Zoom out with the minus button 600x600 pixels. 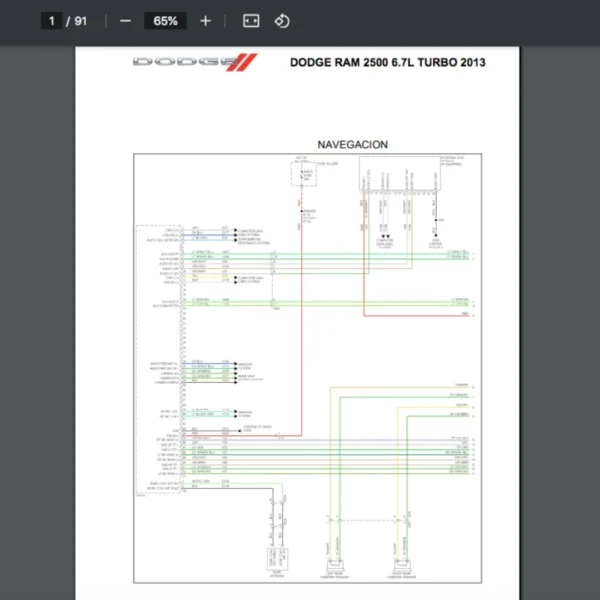pos(125,21)
